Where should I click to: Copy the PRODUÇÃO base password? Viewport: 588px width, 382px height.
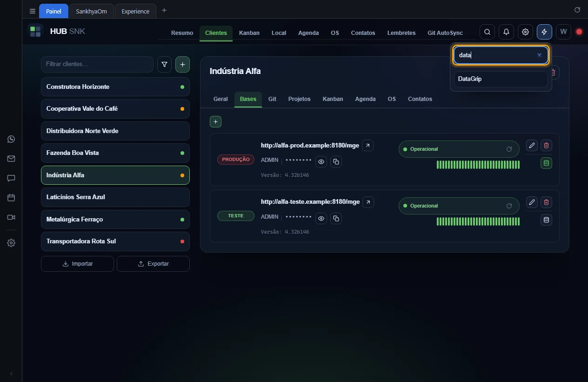coord(336,162)
